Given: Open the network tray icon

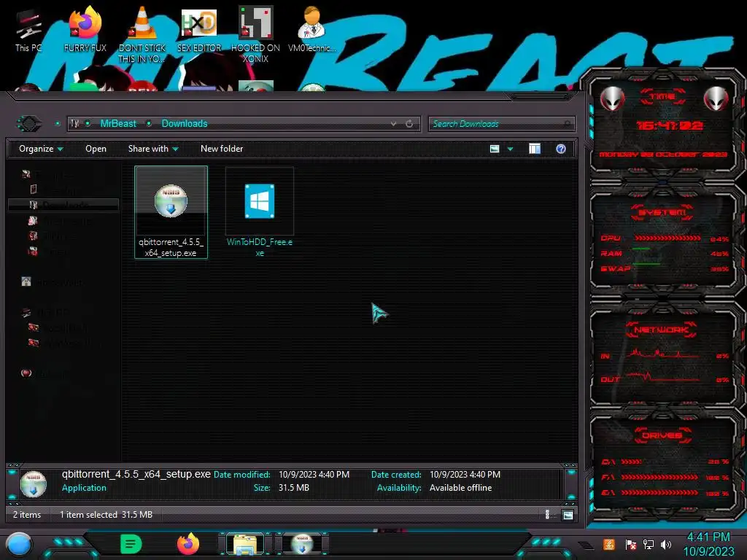Looking at the screenshot, I should click(649, 544).
